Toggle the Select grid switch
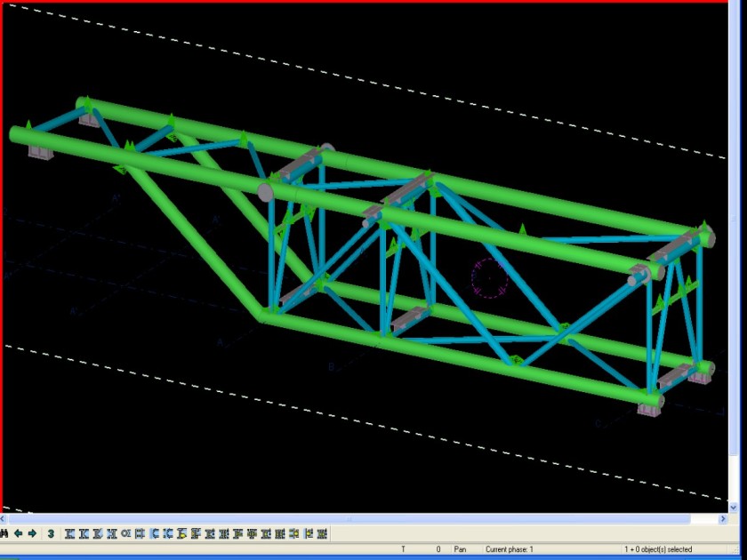Screen dimensions: 747x560 (140, 533)
